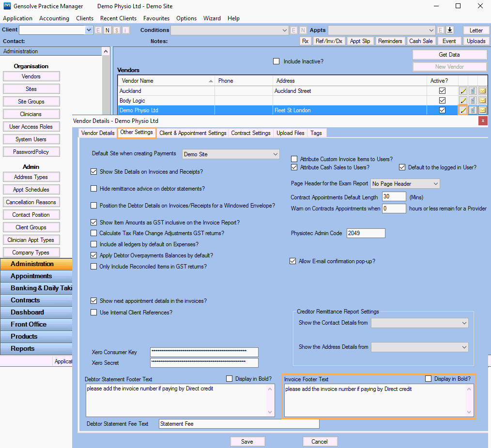Click the edit pencil icon for Demo Physio Ltd
Image resolution: width=491 pixels, height=448 pixels.
tap(463, 110)
